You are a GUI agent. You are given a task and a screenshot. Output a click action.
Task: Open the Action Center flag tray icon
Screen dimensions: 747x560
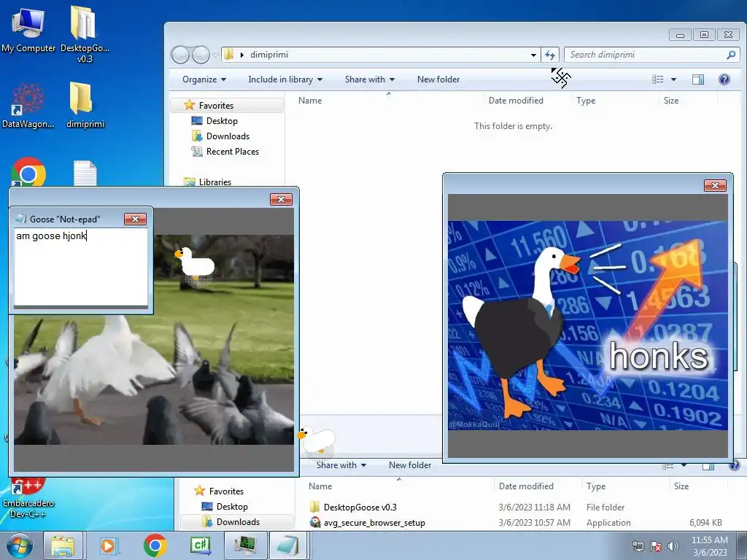[656, 546]
